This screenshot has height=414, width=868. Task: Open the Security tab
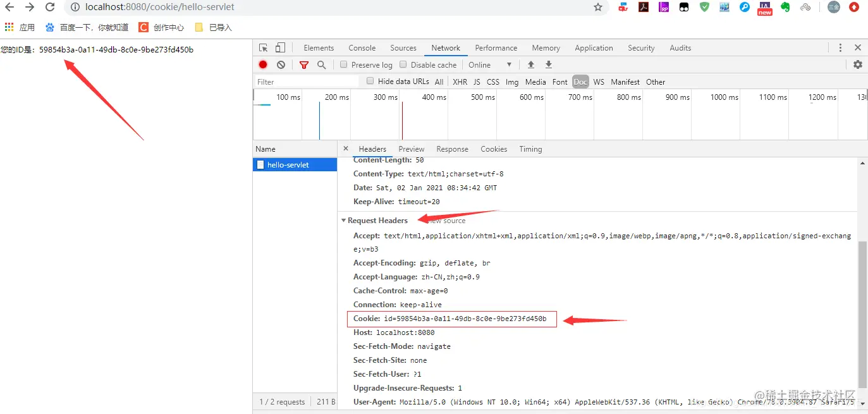641,47
